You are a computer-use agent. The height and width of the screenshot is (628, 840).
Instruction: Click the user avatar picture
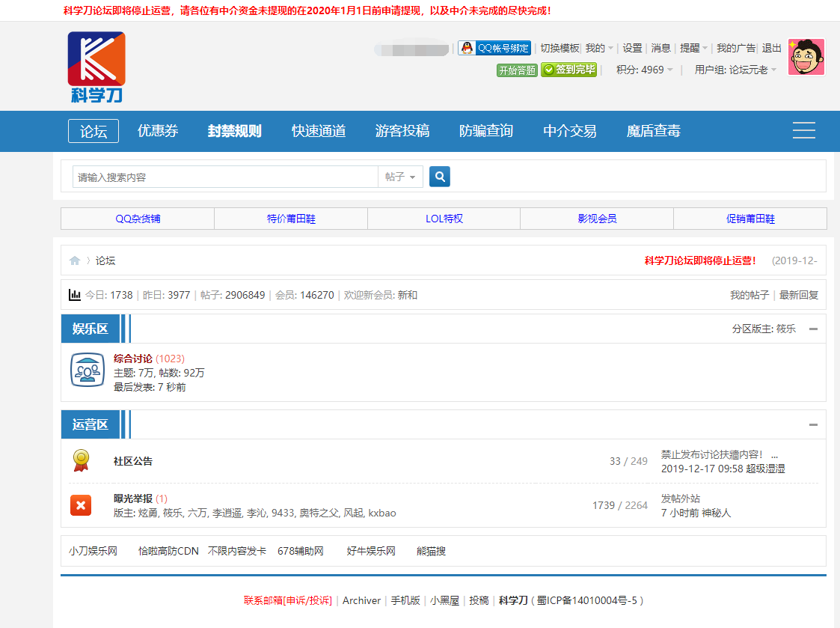(x=806, y=57)
